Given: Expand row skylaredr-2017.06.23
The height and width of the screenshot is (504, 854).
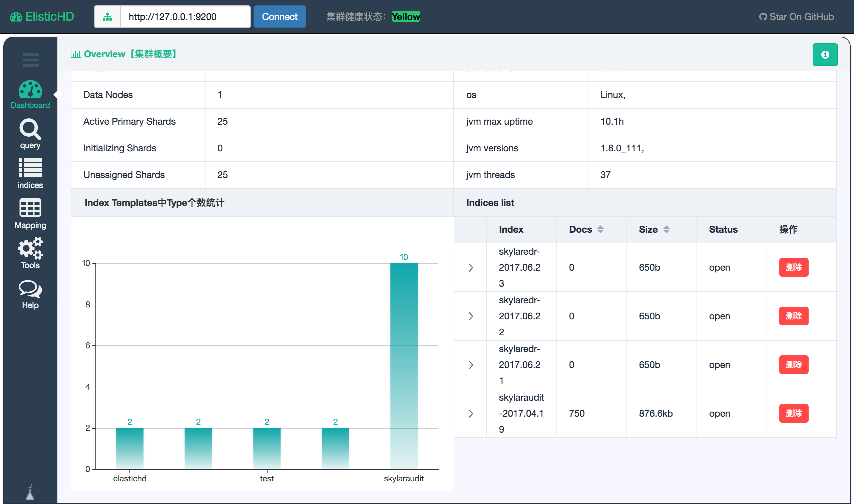Looking at the screenshot, I should tap(471, 268).
